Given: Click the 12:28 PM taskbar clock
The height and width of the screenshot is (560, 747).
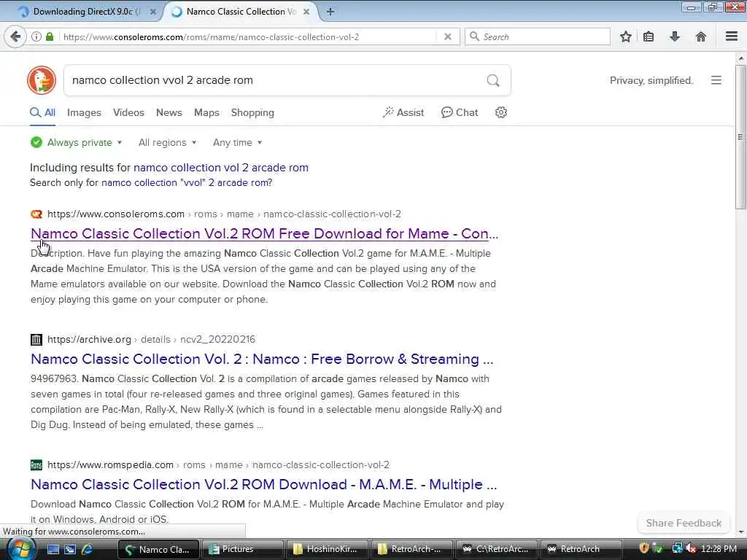Looking at the screenshot, I should 719,549.
